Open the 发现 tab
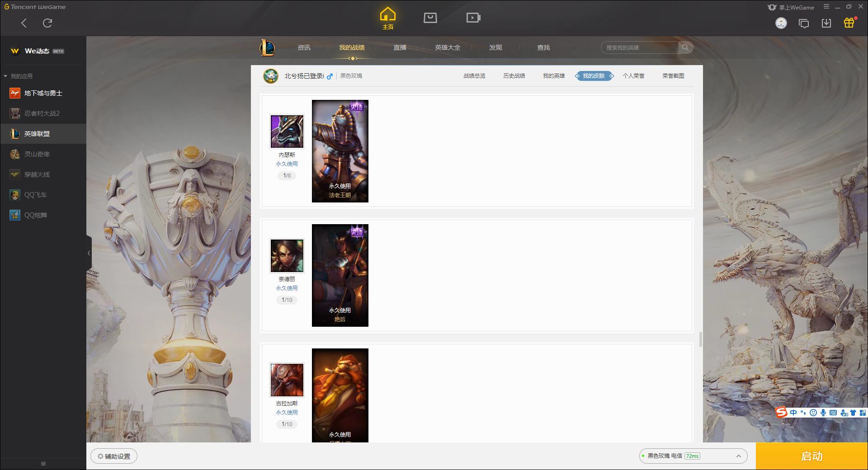This screenshot has height=470, width=868. [x=495, y=47]
